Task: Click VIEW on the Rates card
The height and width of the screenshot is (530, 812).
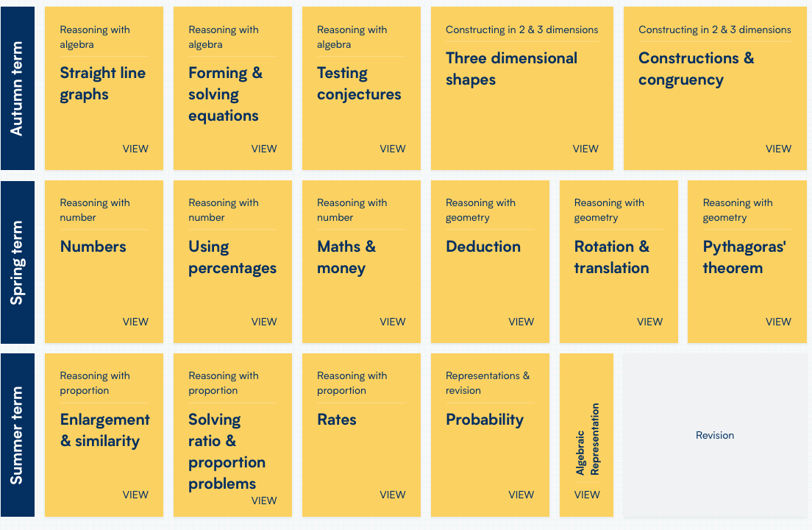Action: click(392, 495)
